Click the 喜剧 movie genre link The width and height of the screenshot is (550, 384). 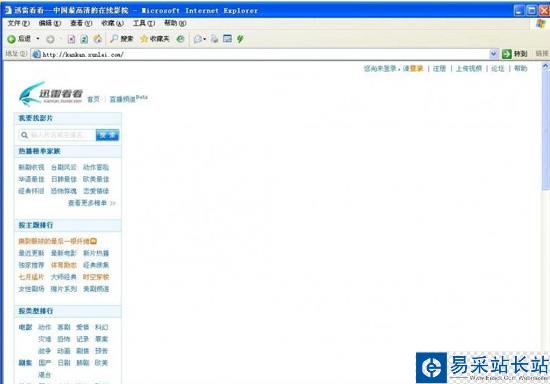pyautogui.click(x=64, y=327)
